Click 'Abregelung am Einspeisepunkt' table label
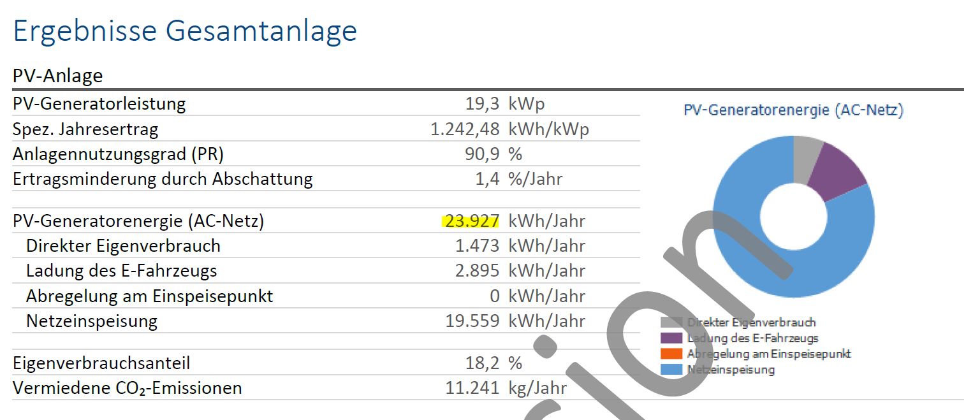Screen dimensions: 980x420 (x=150, y=296)
